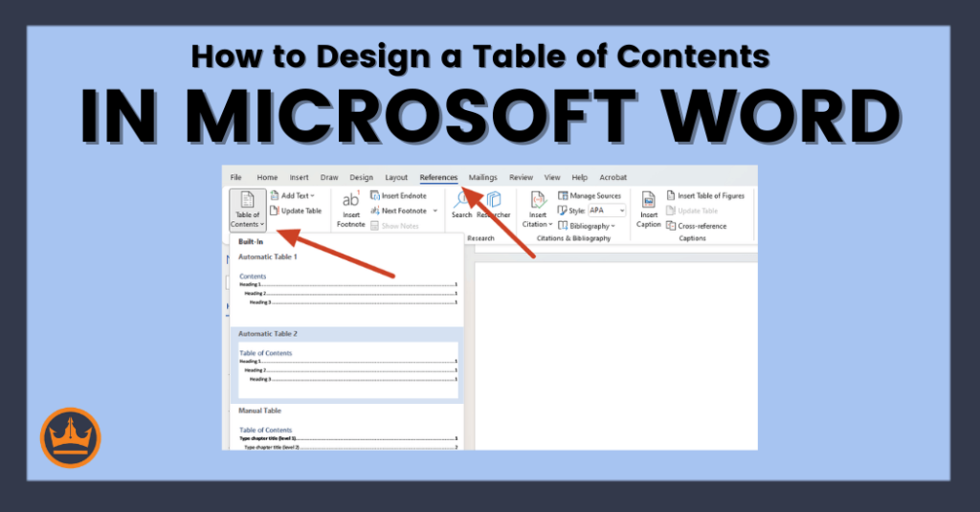This screenshot has width=980, height=512.
Task: Open Manage Sources
Action: [x=590, y=195]
